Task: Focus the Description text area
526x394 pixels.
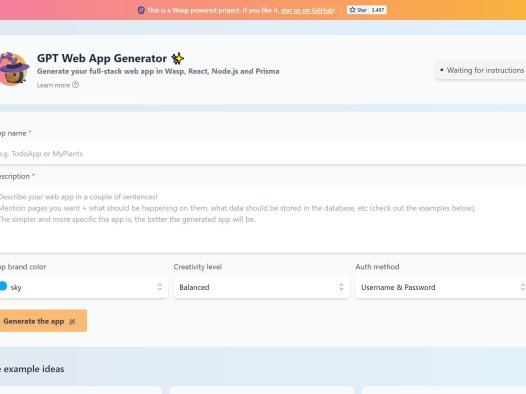Action: (x=263, y=219)
